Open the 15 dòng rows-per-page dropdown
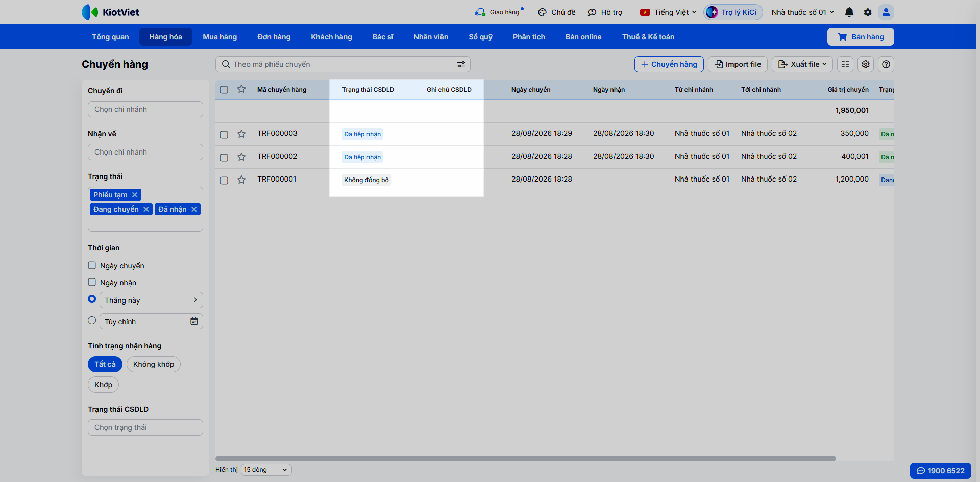Viewport: 980px width, 482px height. click(266, 470)
